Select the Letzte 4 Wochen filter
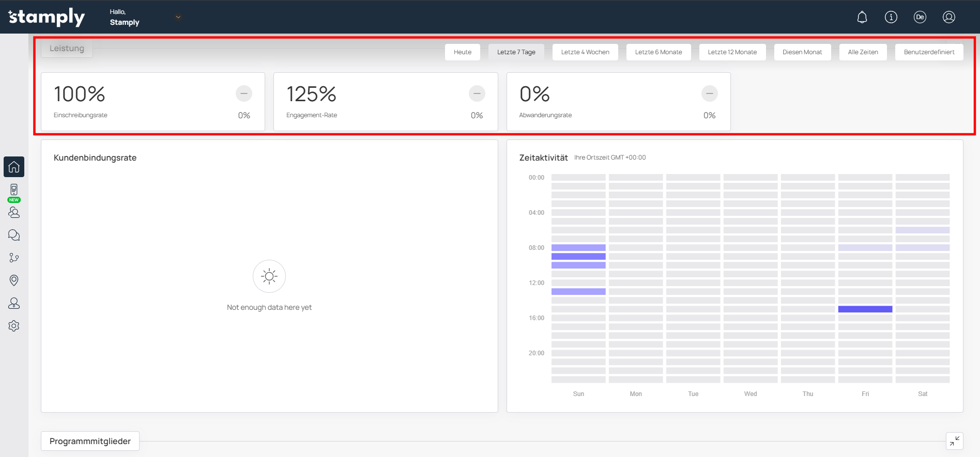 (x=585, y=52)
